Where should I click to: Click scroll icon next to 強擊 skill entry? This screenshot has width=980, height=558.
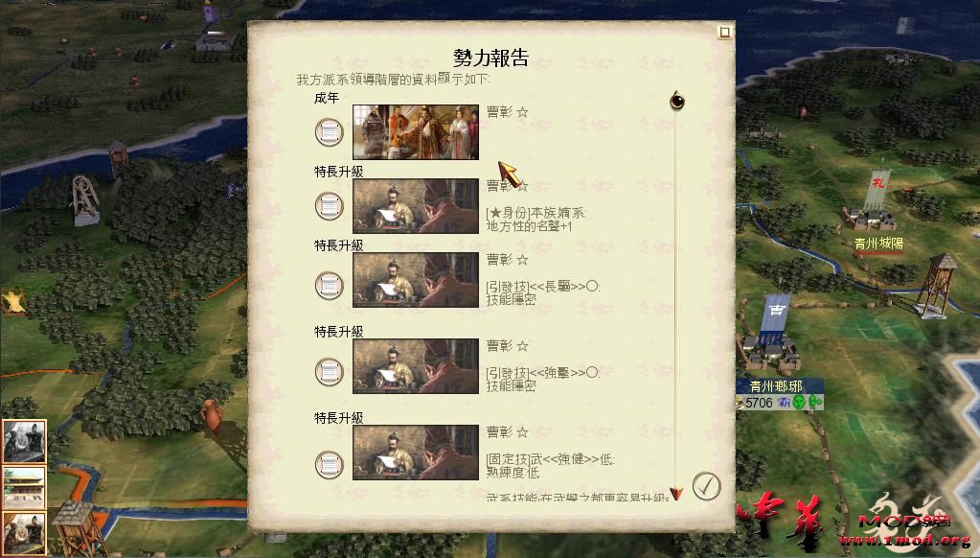pyautogui.click(x=329, y=372)
